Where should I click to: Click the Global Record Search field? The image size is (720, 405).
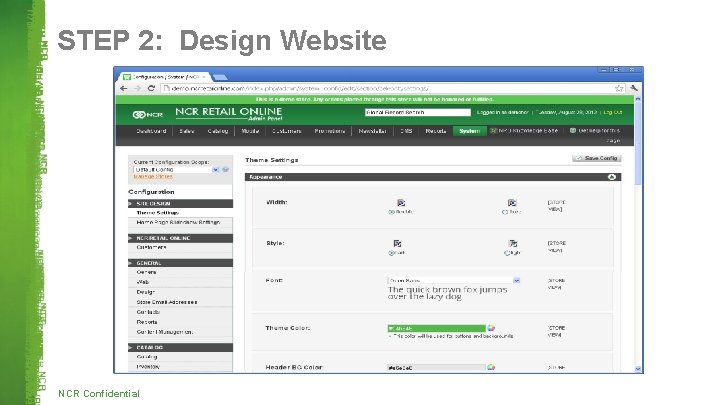pos(418,112)
